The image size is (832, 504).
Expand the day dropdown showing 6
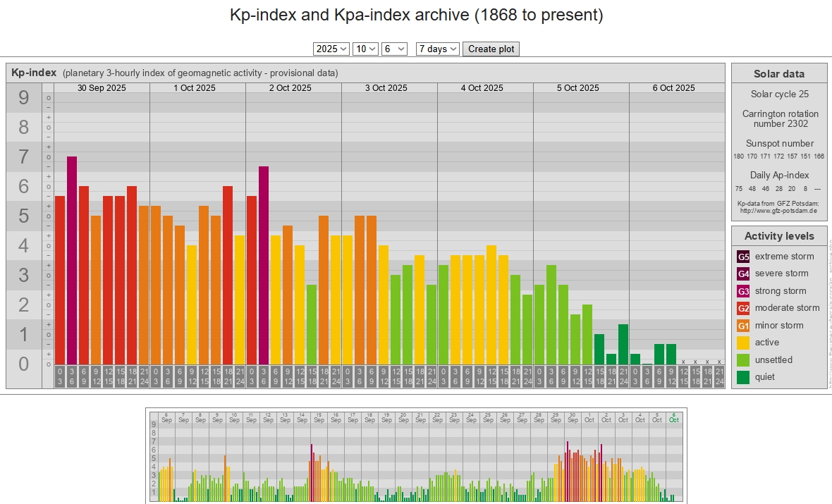click(x=394, y=49)
